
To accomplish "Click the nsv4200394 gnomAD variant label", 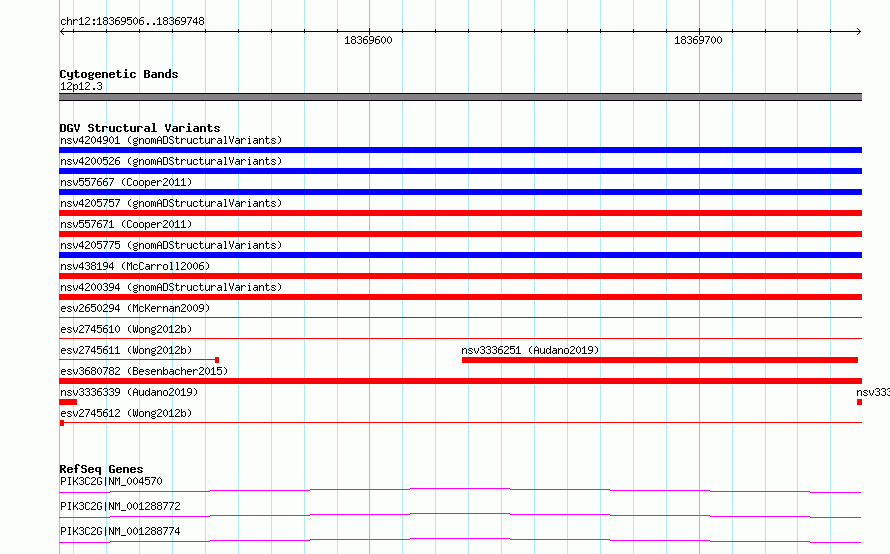I will [171, 287].
